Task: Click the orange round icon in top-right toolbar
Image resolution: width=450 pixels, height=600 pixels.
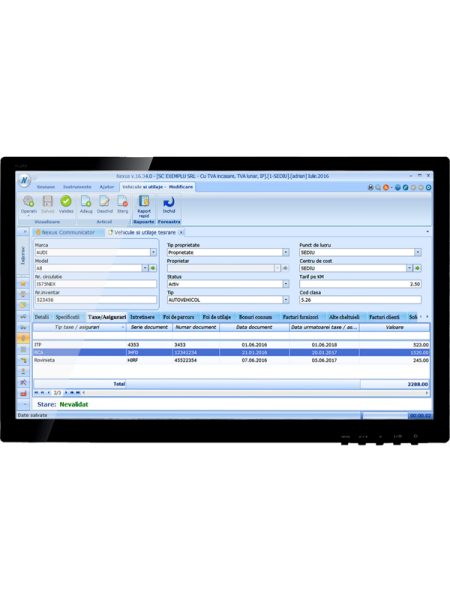Action: tap(386, 188)
